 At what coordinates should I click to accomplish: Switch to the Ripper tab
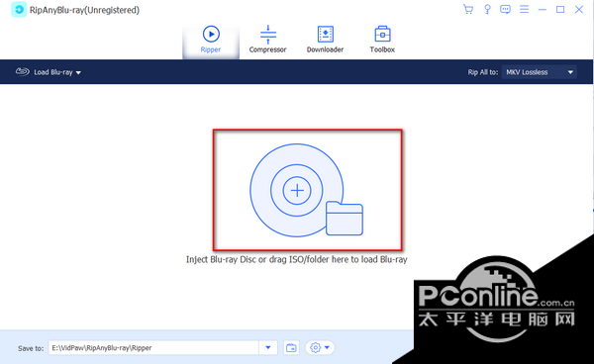[x=211, y=40]
